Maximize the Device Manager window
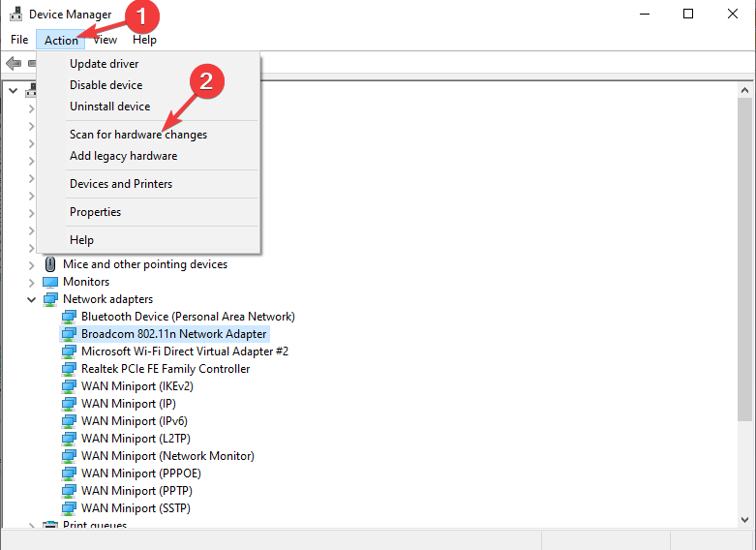The height and width of the screenshot is (550, 756). pyautogui.click(x=688, y=14)
